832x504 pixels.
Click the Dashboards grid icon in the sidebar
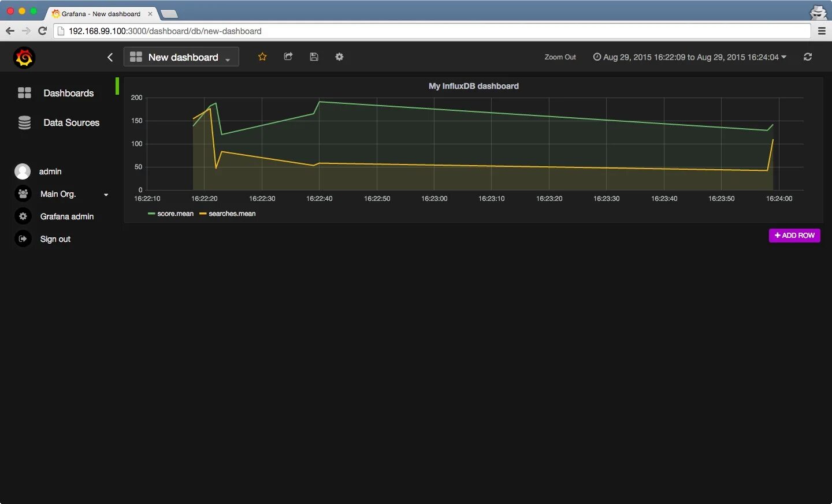click(x=24, y=93)
